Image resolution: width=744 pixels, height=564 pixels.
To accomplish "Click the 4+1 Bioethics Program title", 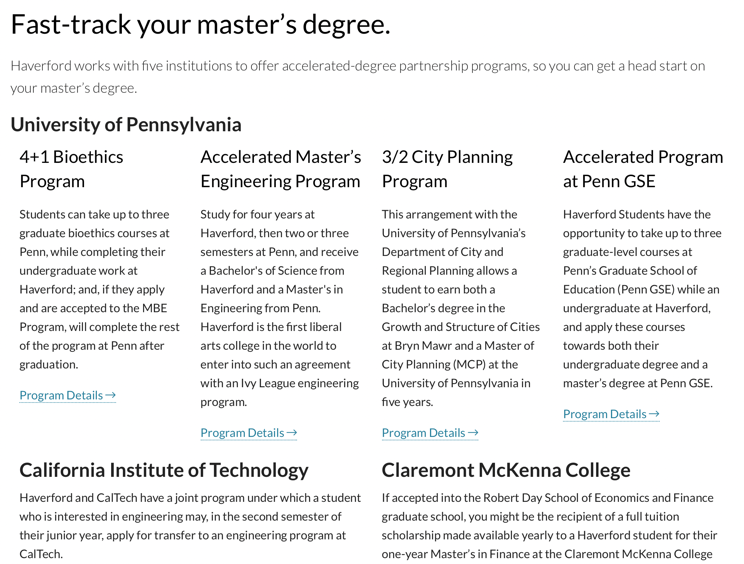I will click(71, 169).
